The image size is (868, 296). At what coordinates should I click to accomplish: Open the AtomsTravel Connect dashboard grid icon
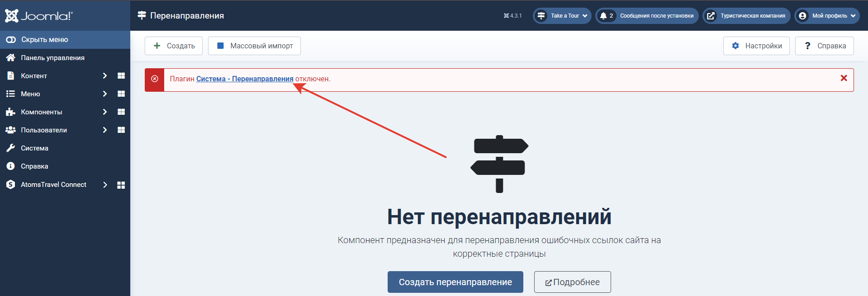(x=121, y=185)
